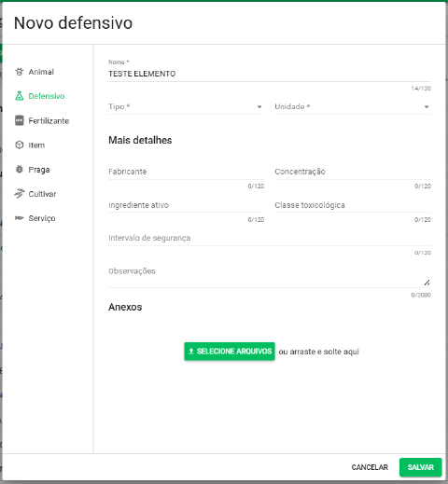The width and height of the screenshot is (448, 484).
Task: Click Selecione Arquivos upload button
Action: [230, 352]
